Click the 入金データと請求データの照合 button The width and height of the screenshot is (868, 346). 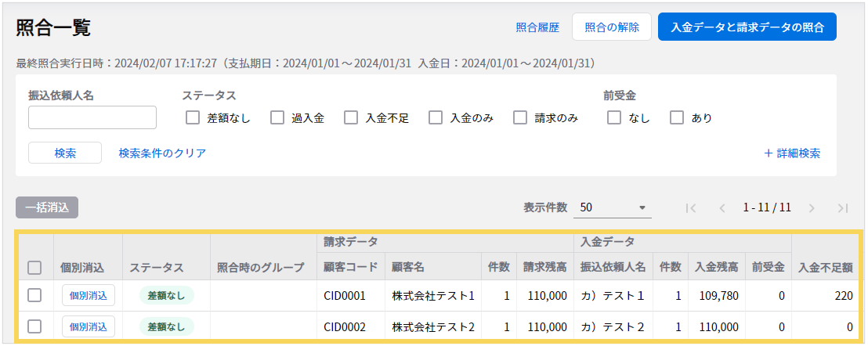click(747, 27)
